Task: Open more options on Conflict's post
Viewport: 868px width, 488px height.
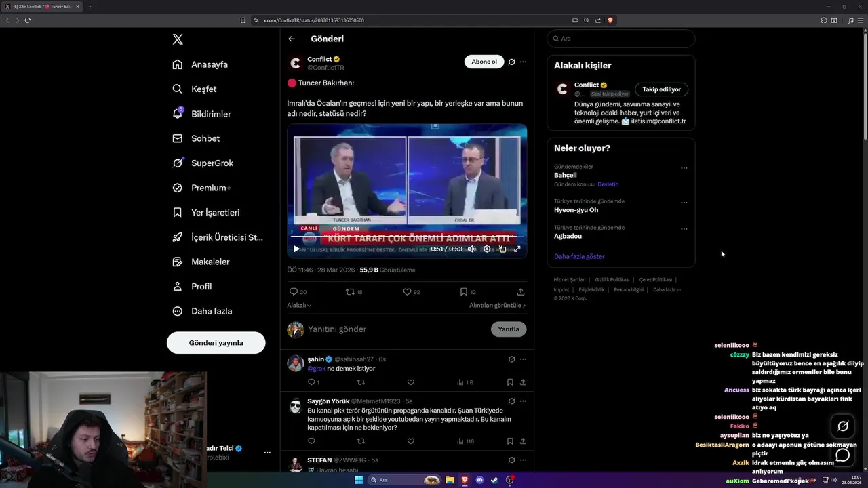Action: click(x=523, y=62)
